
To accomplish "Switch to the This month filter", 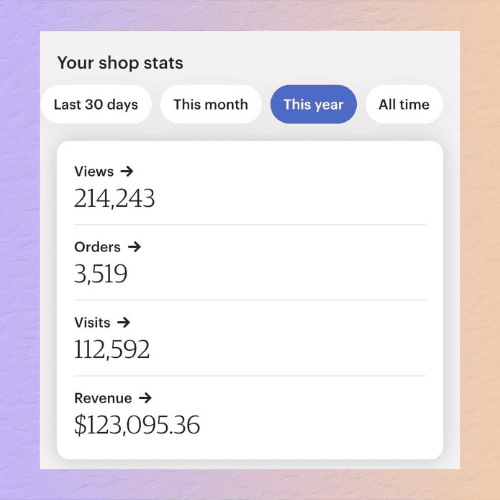I will (x=211, y=104).
